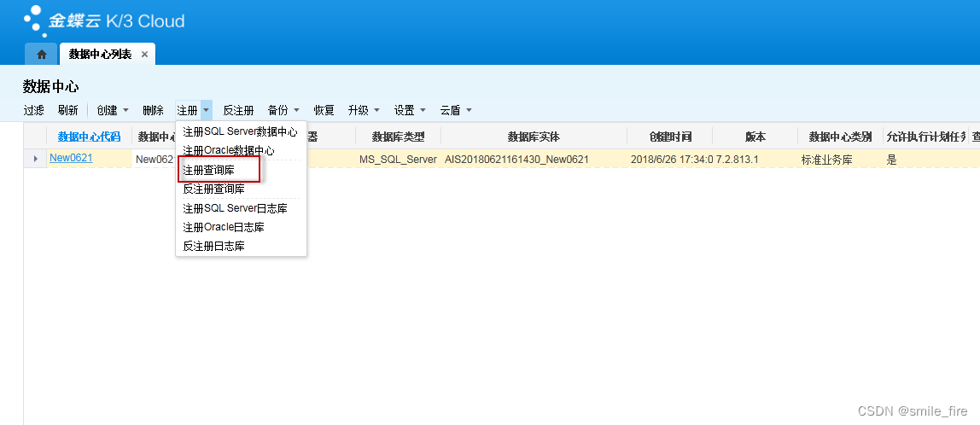Expand the 设置 dropdown arrow
Image resolution: width=980 pixels, height=425 pixels.
(423, 110)
